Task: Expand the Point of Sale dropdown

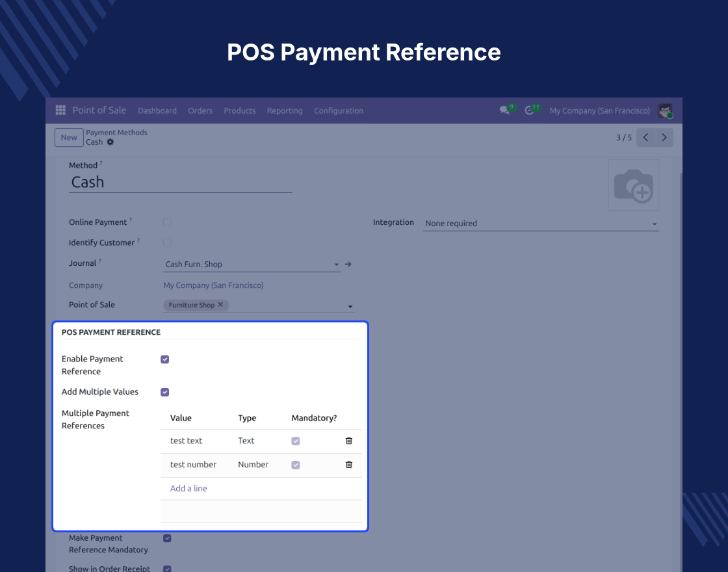Action: (x=350, y=306)
